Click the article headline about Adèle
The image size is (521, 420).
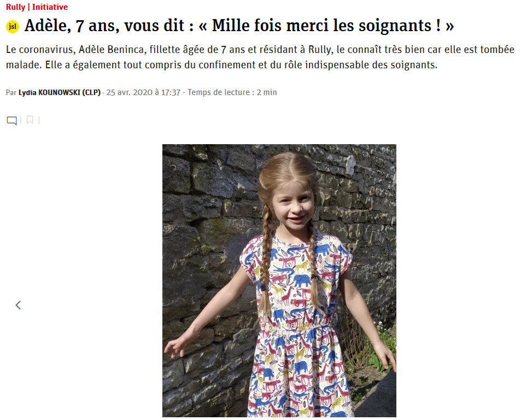[x=239, y=26]
